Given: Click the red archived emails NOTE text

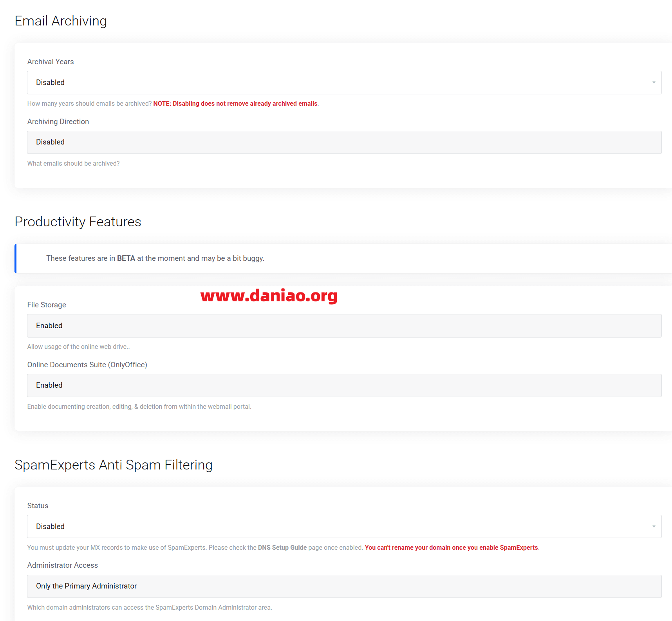Looking at the screenshot, I should pos(235,104).
